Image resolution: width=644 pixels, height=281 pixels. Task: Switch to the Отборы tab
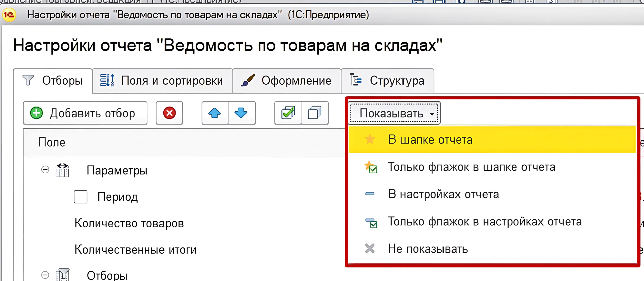(53, 81)
